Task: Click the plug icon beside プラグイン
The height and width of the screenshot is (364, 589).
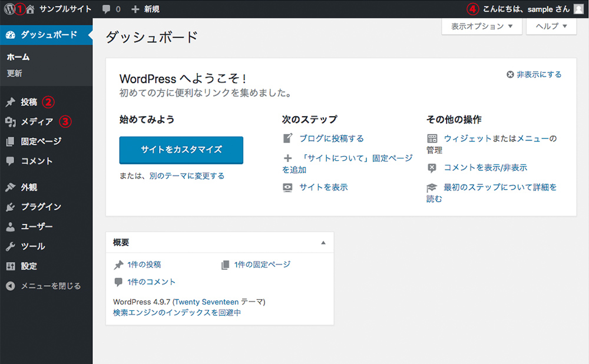Action: click(10, 207)
